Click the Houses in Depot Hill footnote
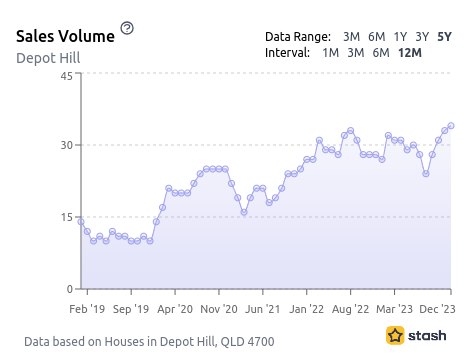Viewport: 472px width, 363px height. click(149, 342)
